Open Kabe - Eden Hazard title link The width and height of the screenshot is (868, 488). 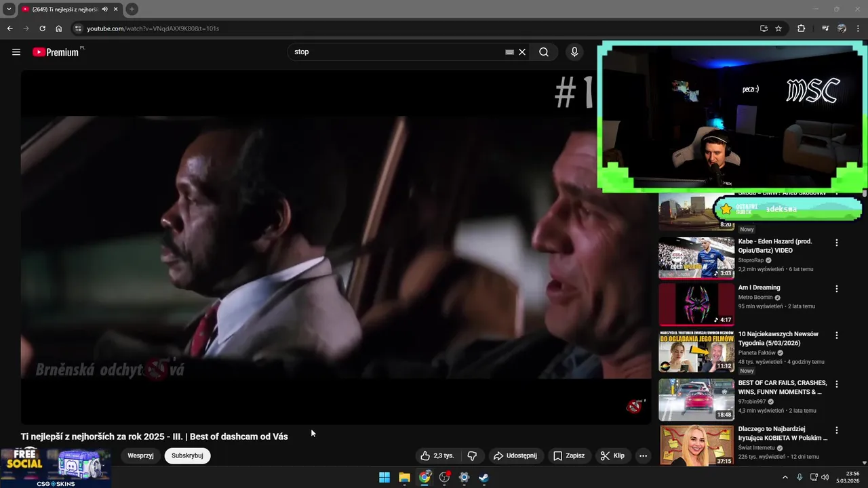pyautogui.click(x=775, y=246)
